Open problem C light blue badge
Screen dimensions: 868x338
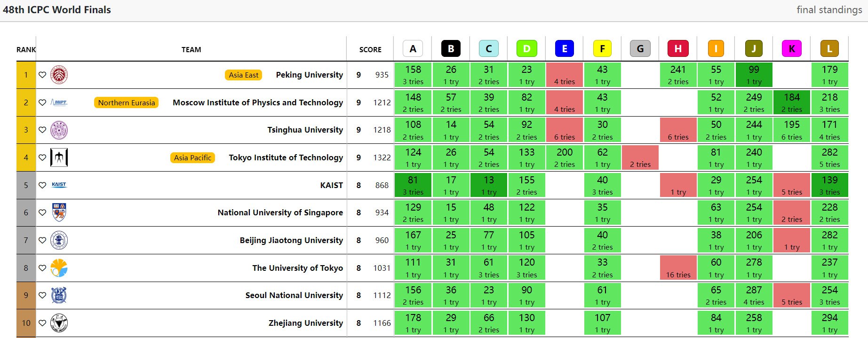489,48
